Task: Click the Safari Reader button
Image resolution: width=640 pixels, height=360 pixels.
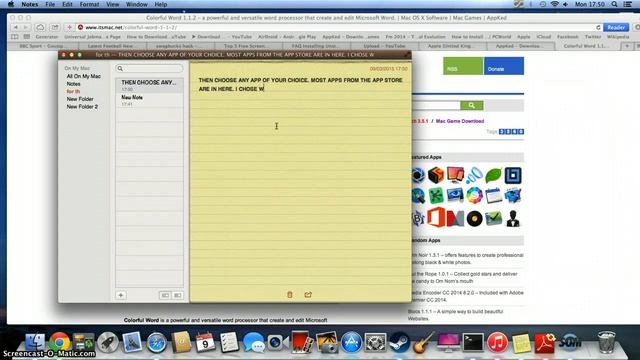Action: 616,27
